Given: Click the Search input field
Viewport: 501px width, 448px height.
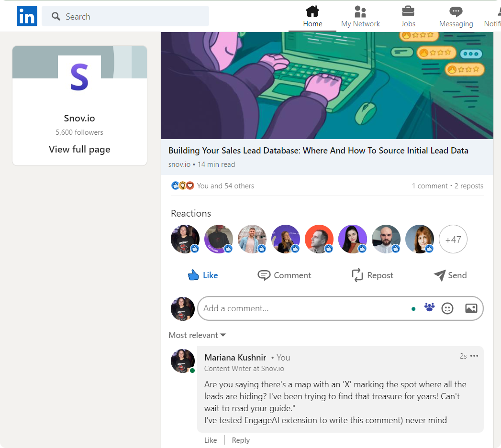Looking at the screenshot, I should coord(125,16).
